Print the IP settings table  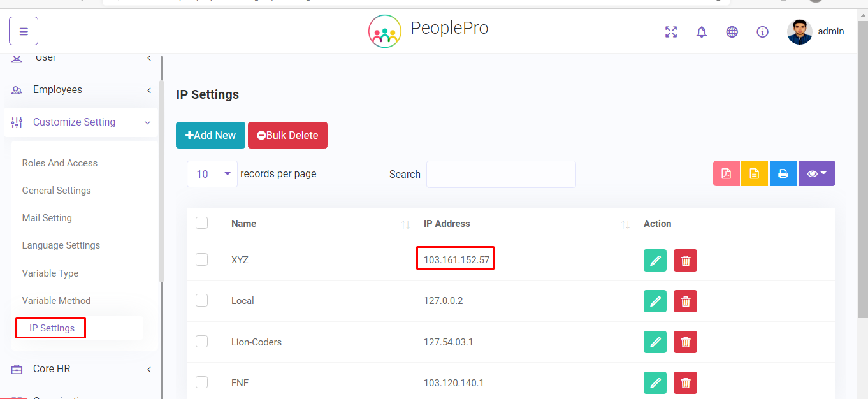(783, 173)
